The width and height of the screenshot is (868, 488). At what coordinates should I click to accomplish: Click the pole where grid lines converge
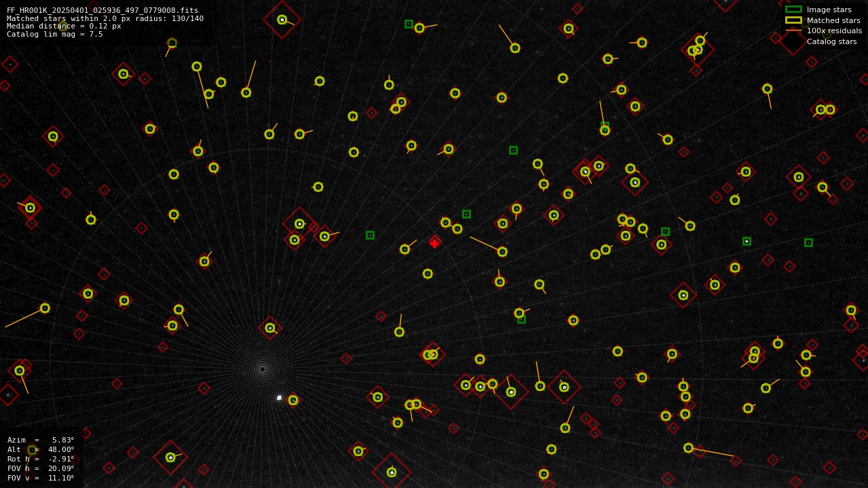(263, 369)
